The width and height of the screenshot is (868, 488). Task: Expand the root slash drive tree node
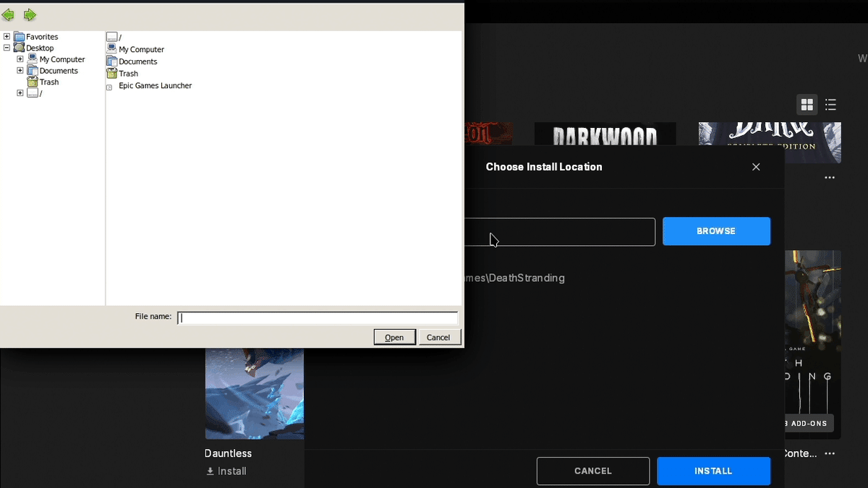[x=20, y=93]
